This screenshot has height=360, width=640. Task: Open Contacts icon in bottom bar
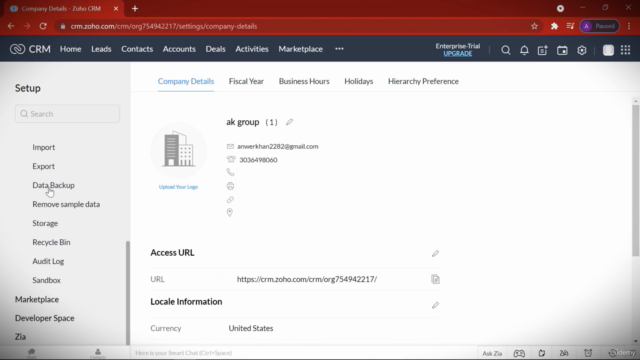(98, 353)
